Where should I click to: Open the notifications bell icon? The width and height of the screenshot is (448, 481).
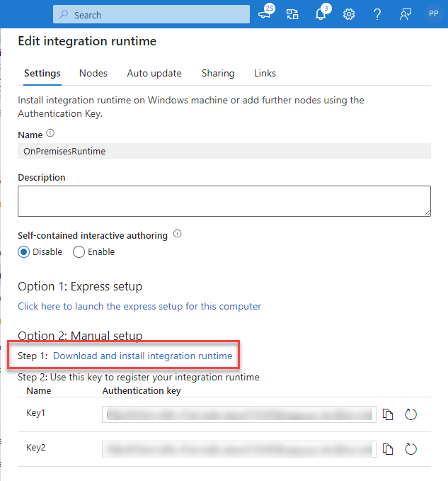pyautogui.click(x=321, y=13)
